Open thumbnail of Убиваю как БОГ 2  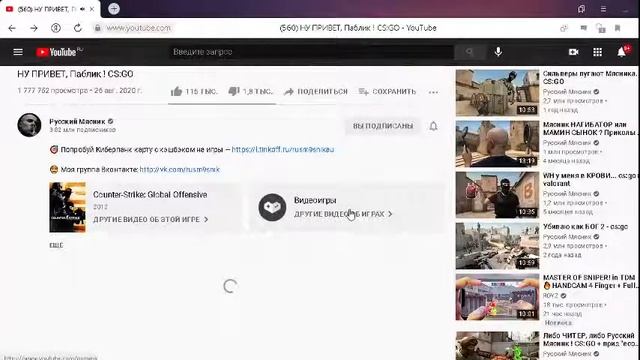pos(497,246)
